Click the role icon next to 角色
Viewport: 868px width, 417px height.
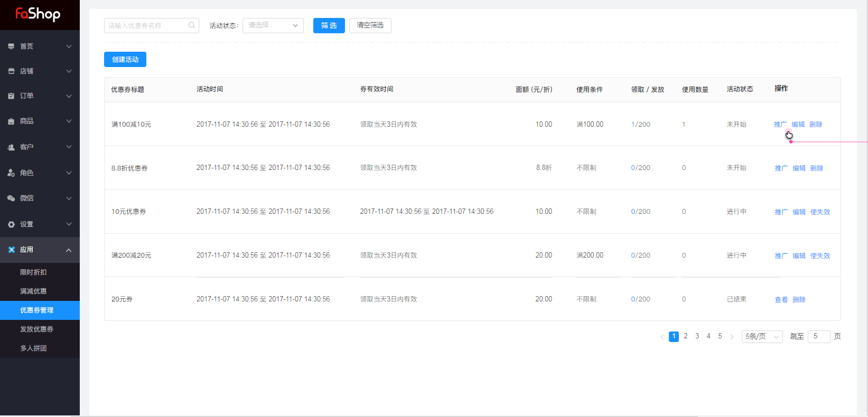11,173
